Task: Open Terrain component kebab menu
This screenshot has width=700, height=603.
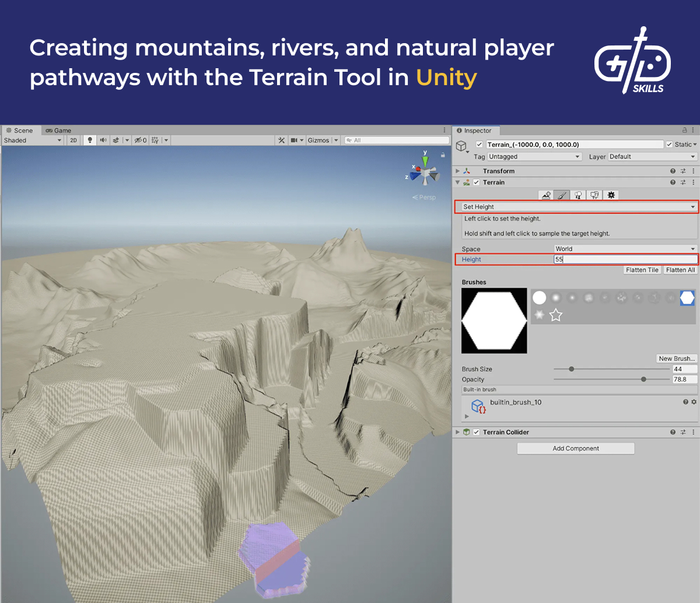Action: (693, 183)
